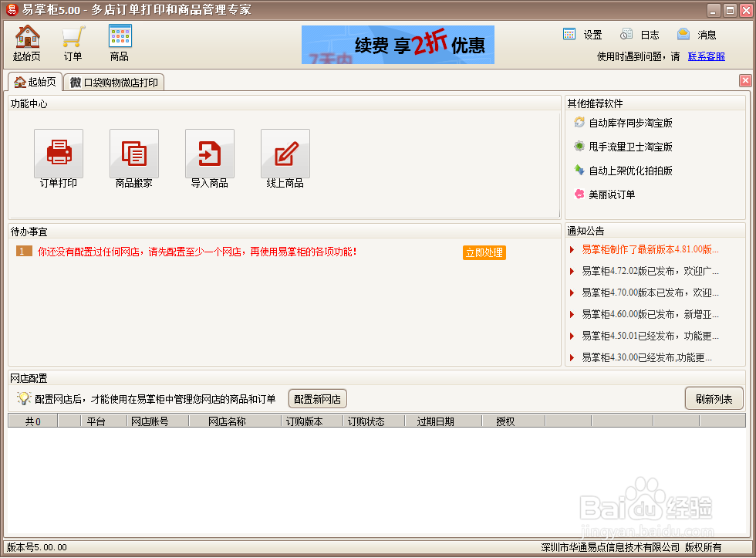This screenshot has width=756, height=558.
Task: Open 日志 log icon
Action: coord(626,34)
